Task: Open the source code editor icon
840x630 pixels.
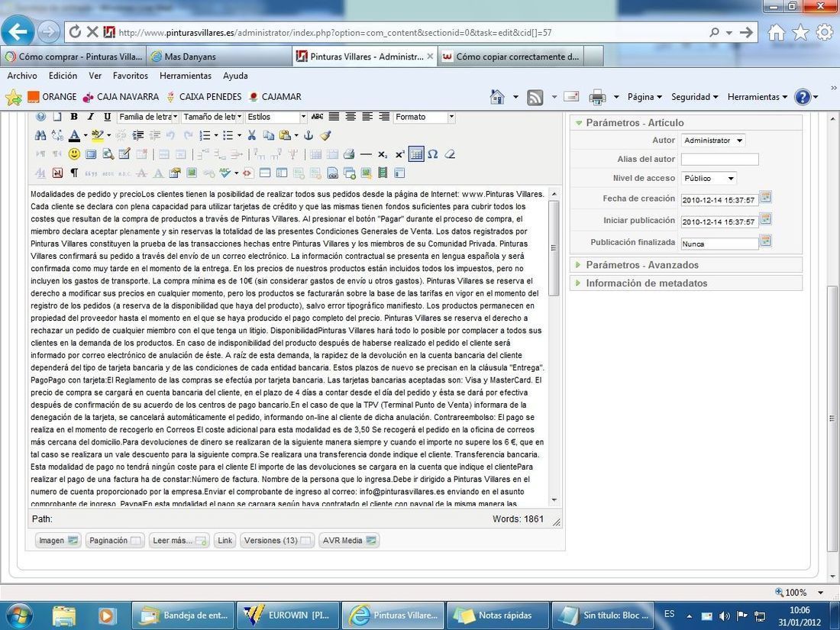Action: point(247,173)
